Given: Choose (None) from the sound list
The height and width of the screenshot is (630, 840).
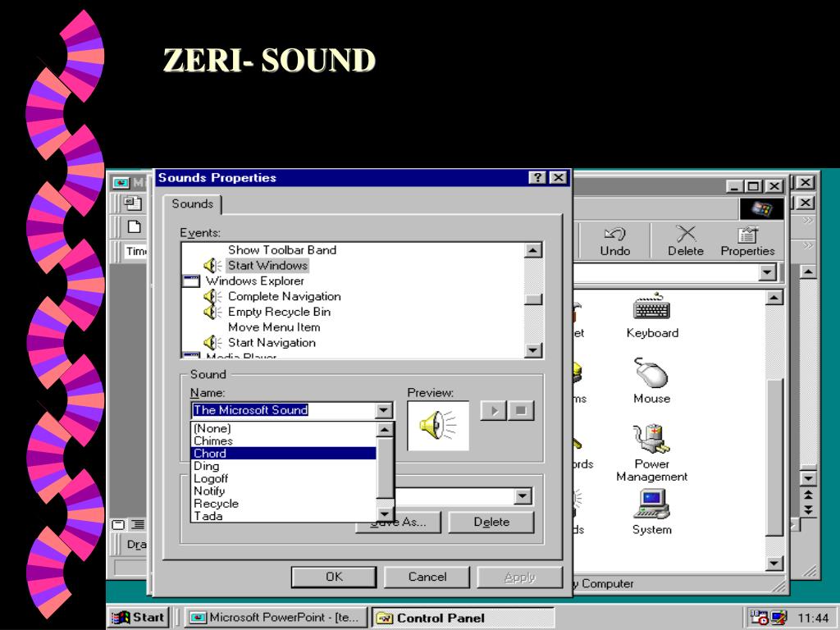Looking at the screenshot, I should pos(283,428).
